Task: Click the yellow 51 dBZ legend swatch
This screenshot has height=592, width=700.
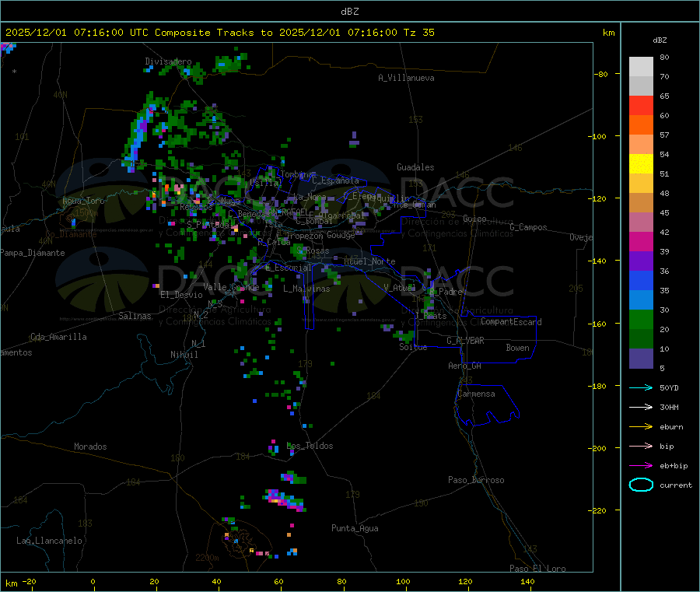Action: coord(641,164)
